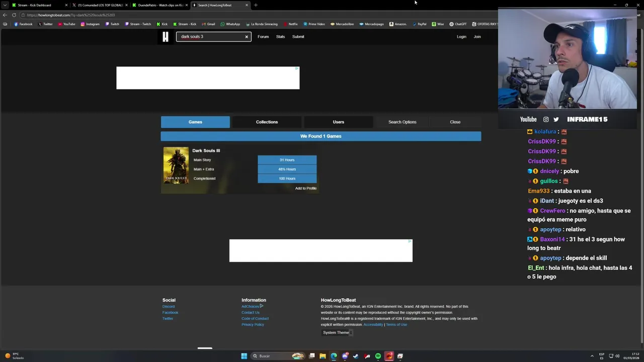Open the Instagram bookmark
Viewport: 644px width, 362px height.
[x=90, y=24]
